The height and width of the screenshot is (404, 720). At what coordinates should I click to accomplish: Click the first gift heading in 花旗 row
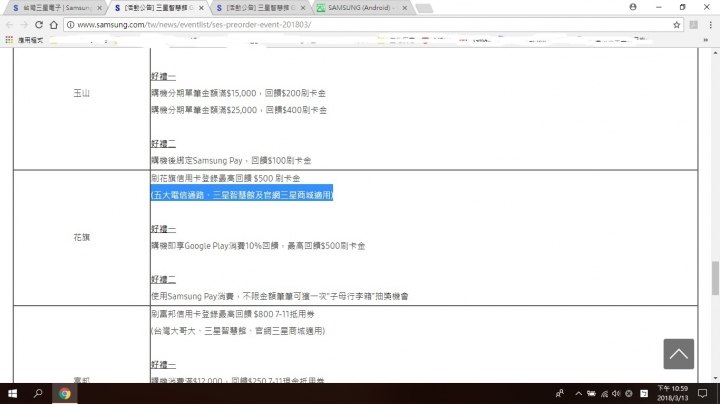pyautogui.click(x=163, y=229)
